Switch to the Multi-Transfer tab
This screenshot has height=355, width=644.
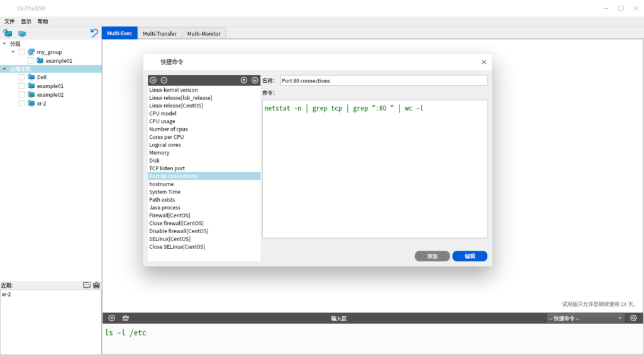coord(160,33)
